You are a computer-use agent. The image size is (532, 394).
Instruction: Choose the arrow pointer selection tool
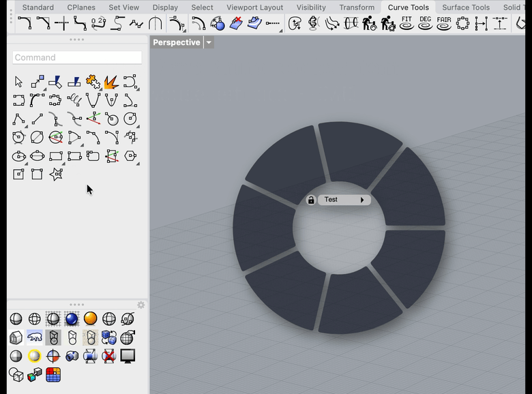click(18, 82)
